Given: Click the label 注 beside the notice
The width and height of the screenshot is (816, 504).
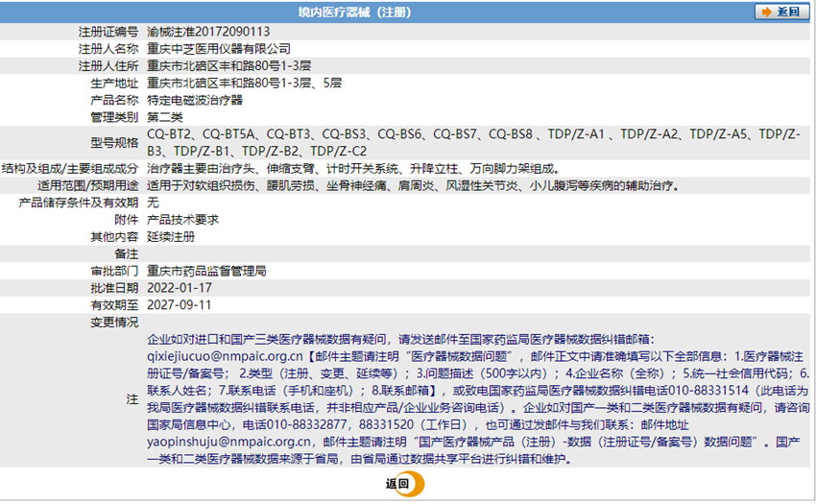Looking at the screenshot, I should (x=132, y=399).
